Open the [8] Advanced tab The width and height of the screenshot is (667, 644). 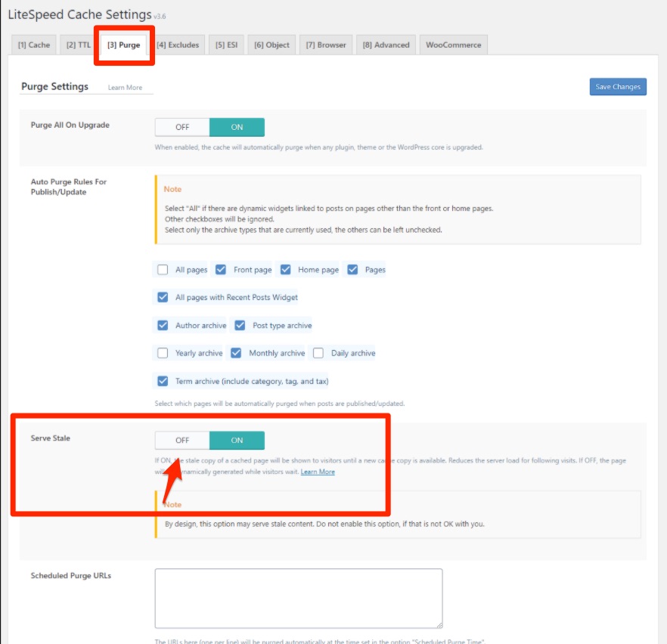(x=386, y=45)
